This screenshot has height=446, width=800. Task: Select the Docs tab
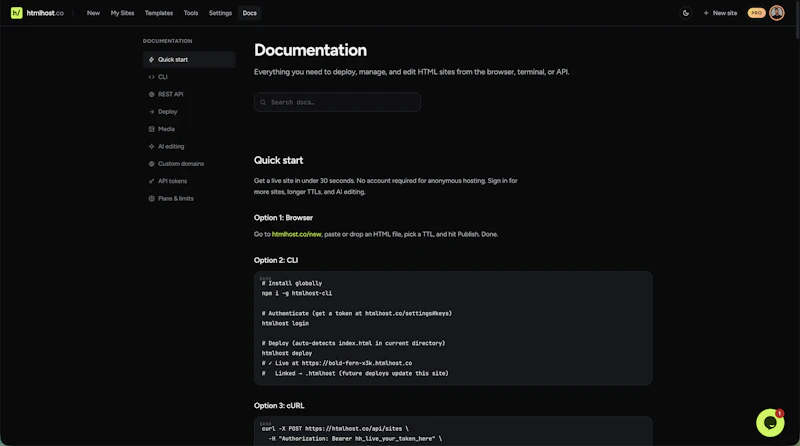coord(249,13)
